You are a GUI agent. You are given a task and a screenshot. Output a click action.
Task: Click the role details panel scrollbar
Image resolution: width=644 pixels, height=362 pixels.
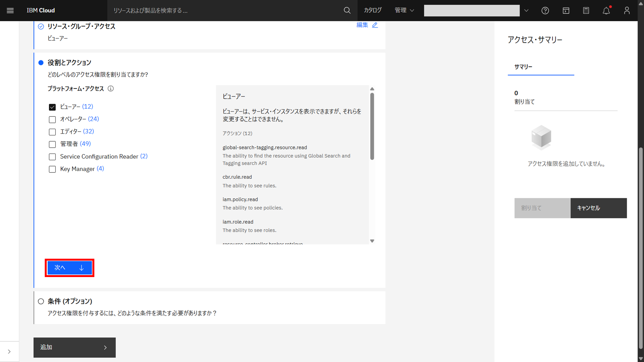point(372,125)
